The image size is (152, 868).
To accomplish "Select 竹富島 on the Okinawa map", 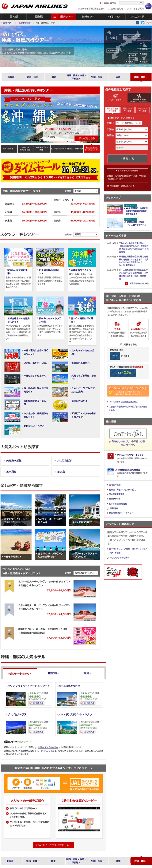I will point(144,62).
